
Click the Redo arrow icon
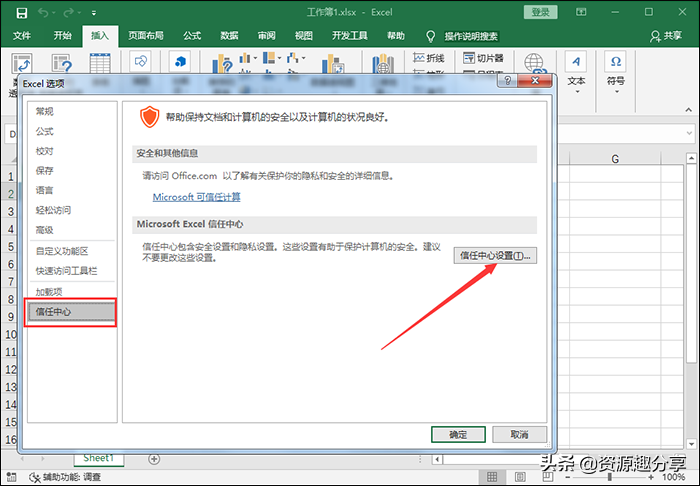[68, 13]
